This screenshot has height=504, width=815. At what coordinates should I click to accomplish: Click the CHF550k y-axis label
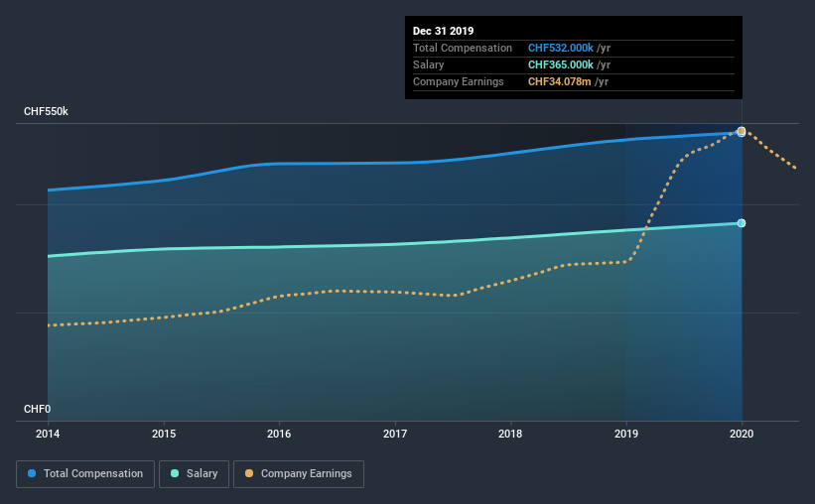pyautogui.click(x=46, y=112)
